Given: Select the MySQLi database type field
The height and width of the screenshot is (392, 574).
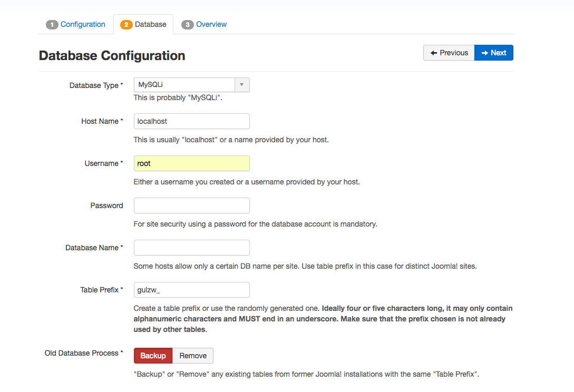Looking at the screenshot, I should 184,84.
